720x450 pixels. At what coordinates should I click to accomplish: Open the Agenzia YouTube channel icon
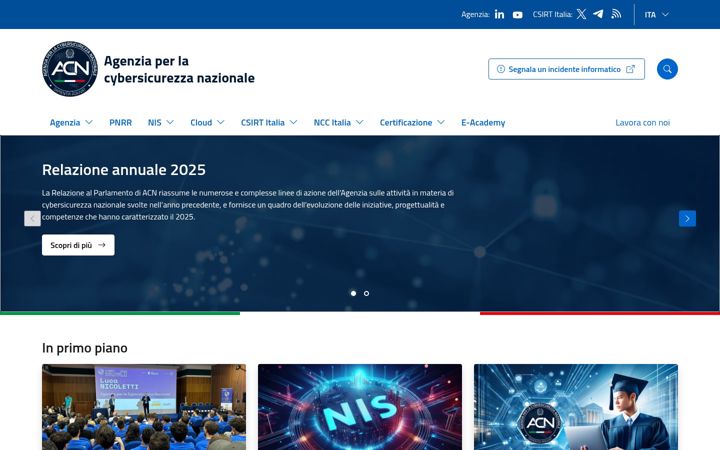tap(518, 15)
